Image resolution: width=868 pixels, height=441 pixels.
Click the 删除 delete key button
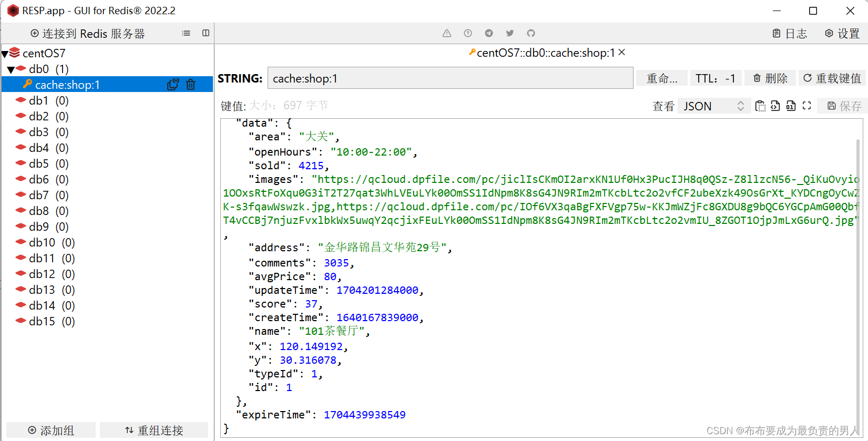pyautogui.click(x=770, y=78)
